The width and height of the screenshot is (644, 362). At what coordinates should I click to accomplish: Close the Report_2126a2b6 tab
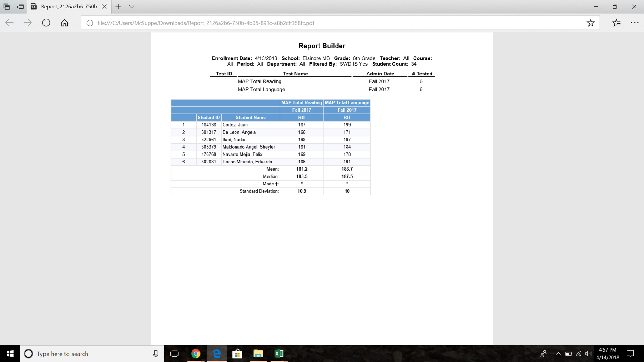pos(104,7)
